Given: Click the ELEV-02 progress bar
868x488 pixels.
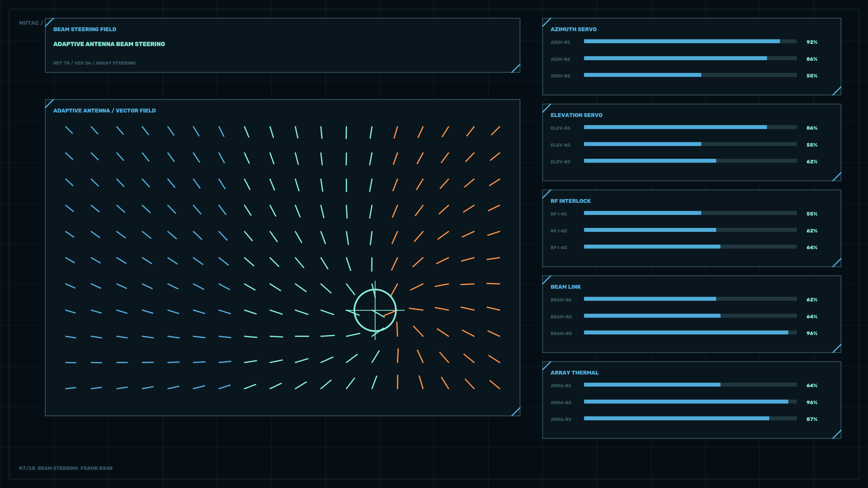Looking at the screenshot, I should [x=690, y=144].
